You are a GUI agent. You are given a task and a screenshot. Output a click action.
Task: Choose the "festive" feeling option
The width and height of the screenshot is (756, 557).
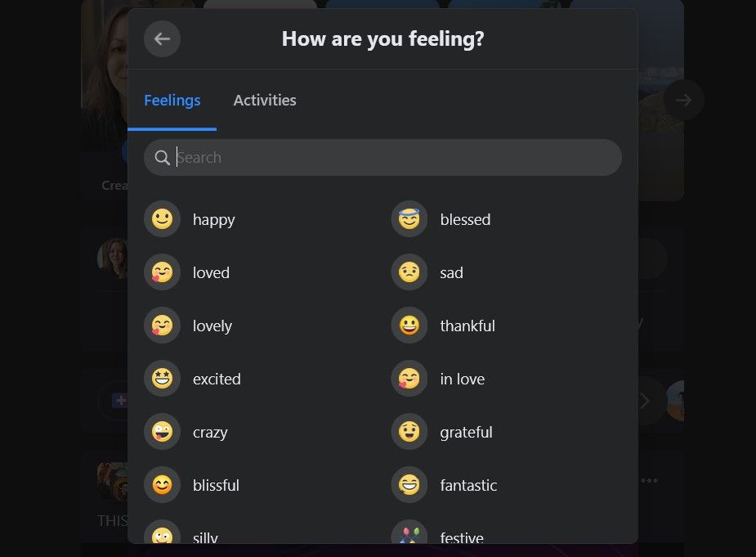[x=462, y=537]
